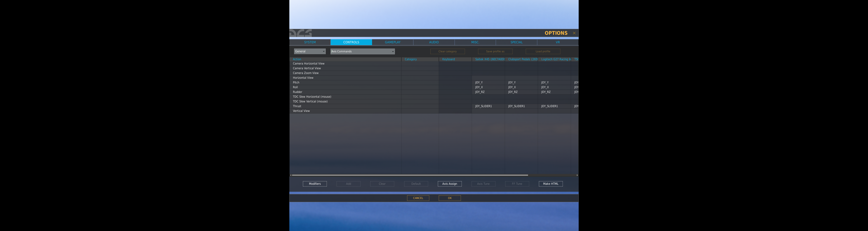Open the GAMEPLAY tab
The width and height of the screenshot is (868, 231).
[393, 42]
